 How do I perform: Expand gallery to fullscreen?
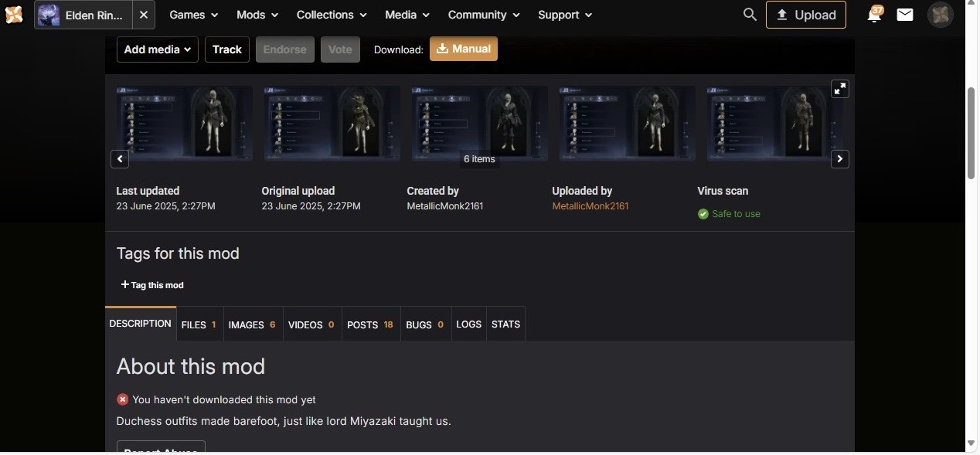[x=840, y=89]
